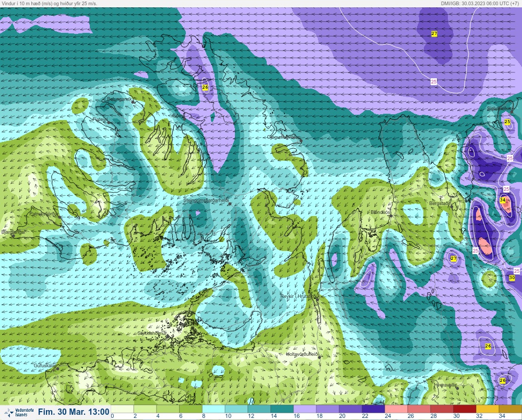Click the Veðurstofa Íslands logo

(19, 412)
